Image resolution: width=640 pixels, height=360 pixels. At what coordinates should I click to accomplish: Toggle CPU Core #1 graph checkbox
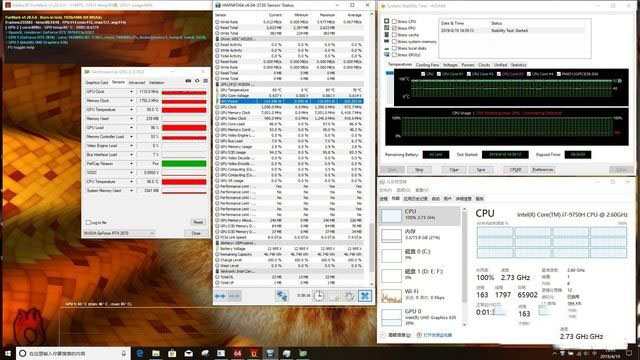click(439, 74)
